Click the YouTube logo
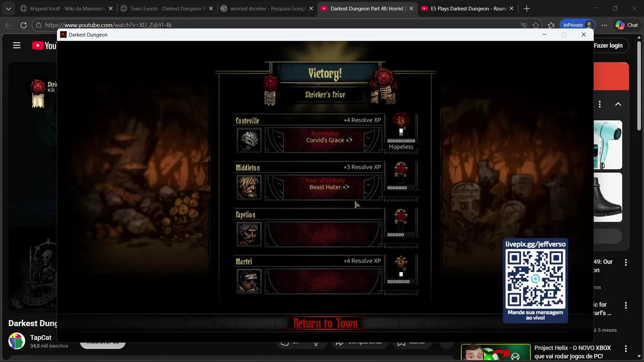This screenshot has height=362, width=644. (x=44, y=45)
